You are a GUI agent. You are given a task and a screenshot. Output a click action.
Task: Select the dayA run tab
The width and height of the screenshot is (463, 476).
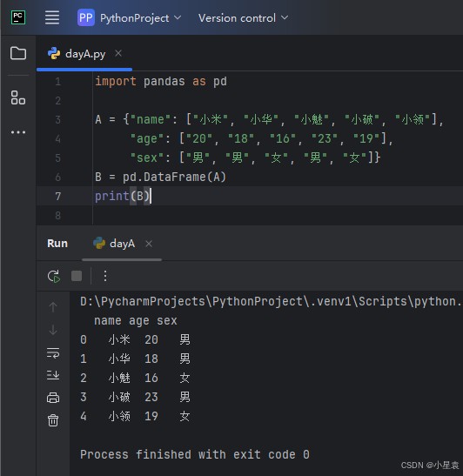pyautogui.click(x=114, y=244)
